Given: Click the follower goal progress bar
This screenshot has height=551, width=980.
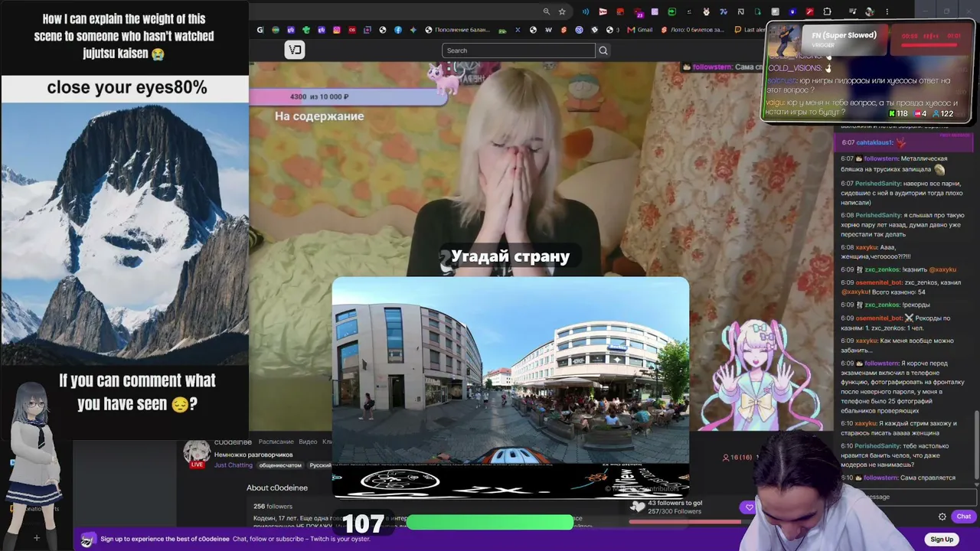Looking at the screenshot, I should [684, 522].
